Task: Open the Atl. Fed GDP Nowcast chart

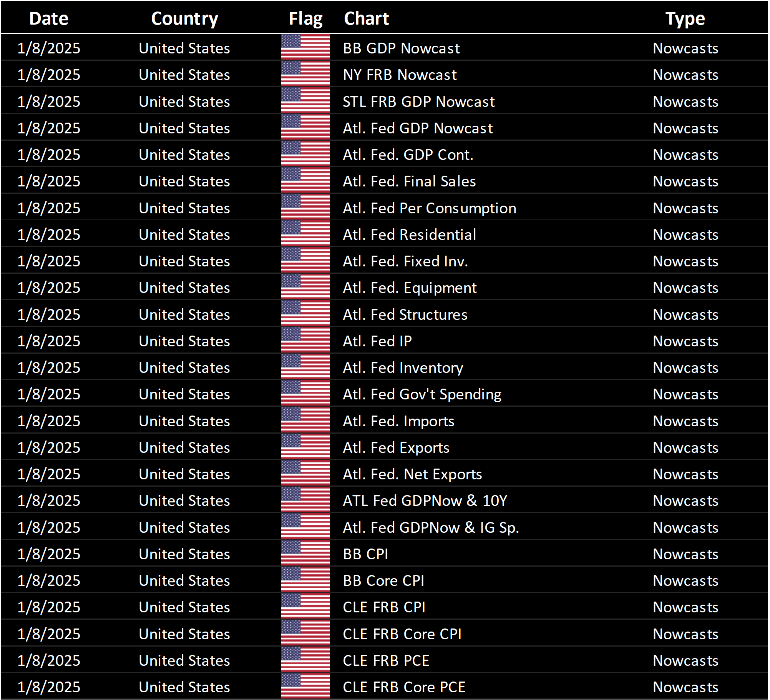Action: pyautogui.click(x=418, y=128)
